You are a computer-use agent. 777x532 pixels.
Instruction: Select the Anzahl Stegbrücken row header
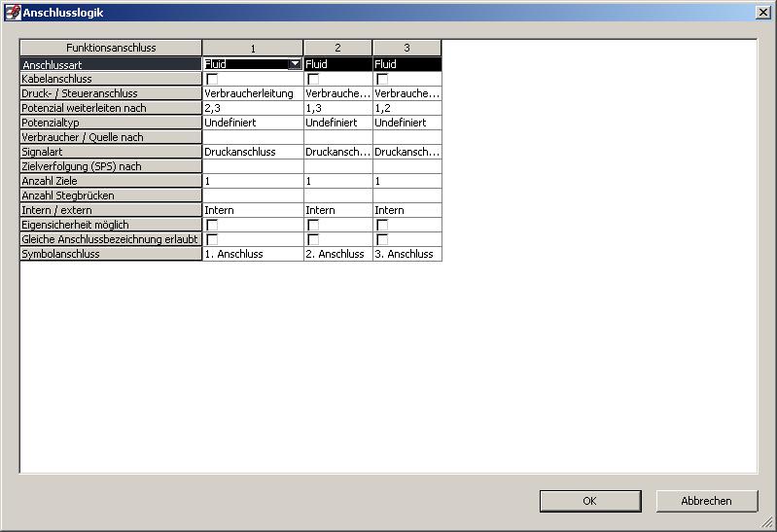coord(111,195)
